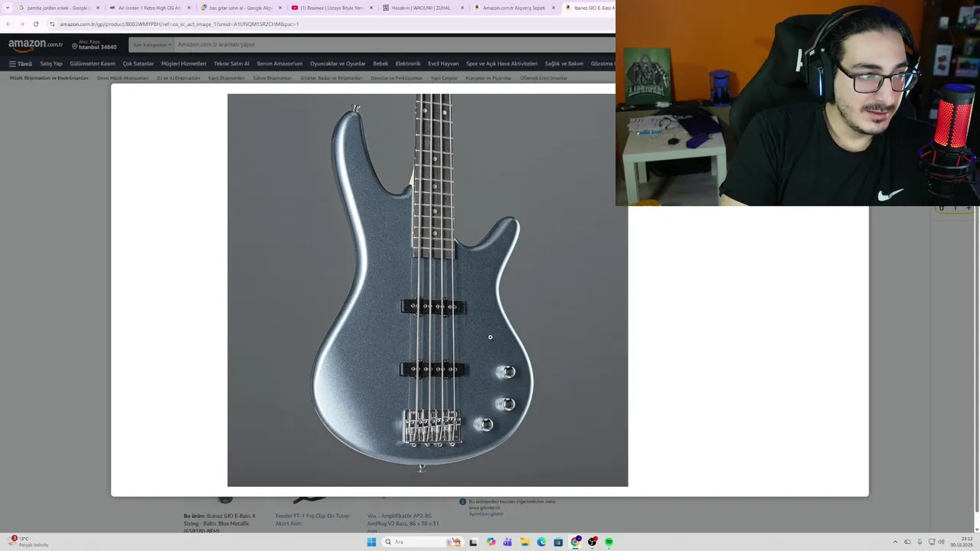Open Fender FT-1 Pro Clip-On Tuner item
This screenshot has height=551, width=980.
tap(312, 520)
